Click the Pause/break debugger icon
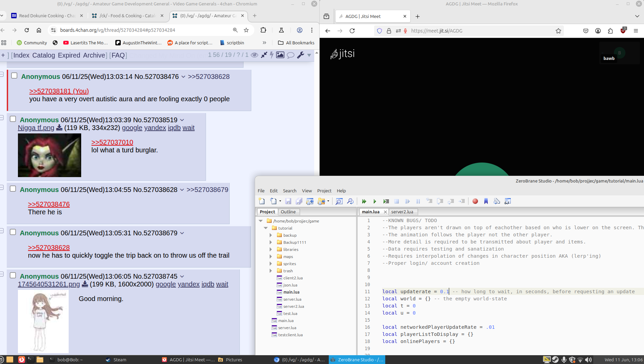Viewport: 644px width, 364px height. (418, 201)
